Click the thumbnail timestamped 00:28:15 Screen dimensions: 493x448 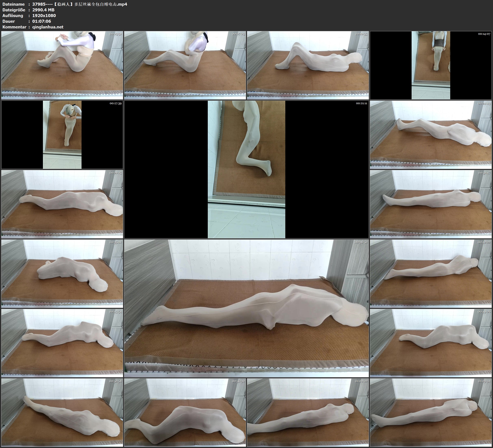tap(62, 204)
